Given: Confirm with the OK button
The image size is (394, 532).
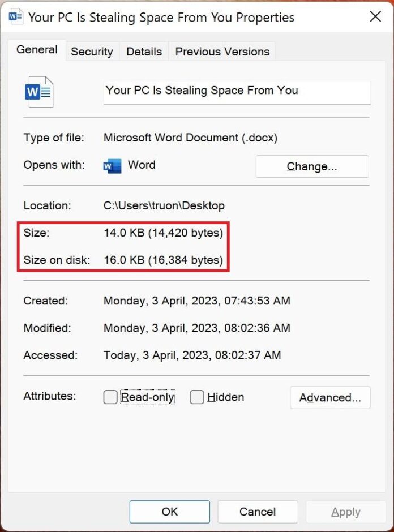Looking at the screenshot, I should (x=169, y=512).
